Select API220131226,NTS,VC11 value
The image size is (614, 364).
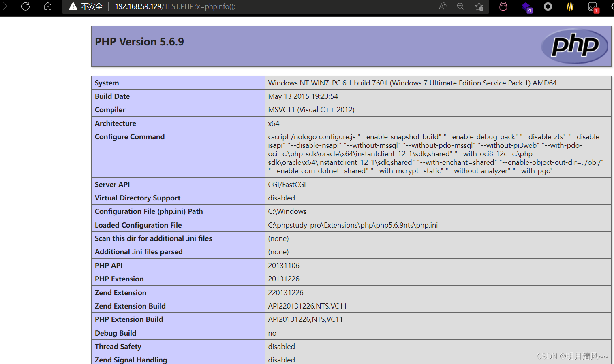tap(307, 306)
